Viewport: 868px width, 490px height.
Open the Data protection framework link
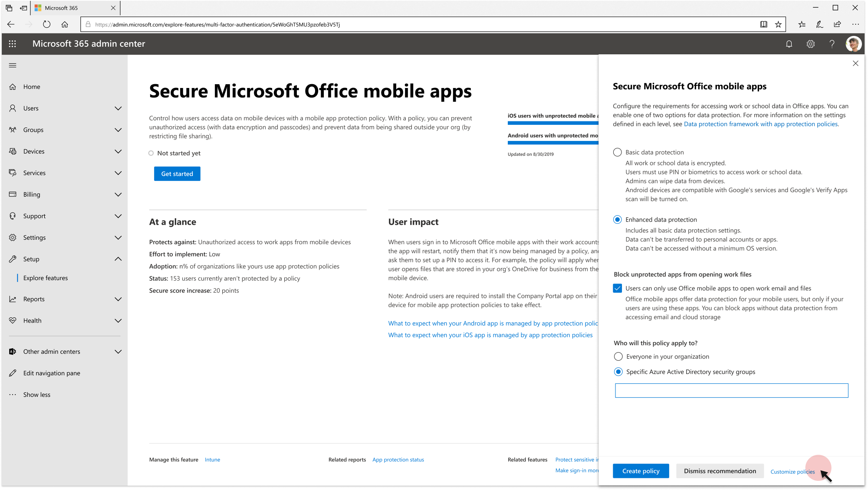click(x=761, y=124)
